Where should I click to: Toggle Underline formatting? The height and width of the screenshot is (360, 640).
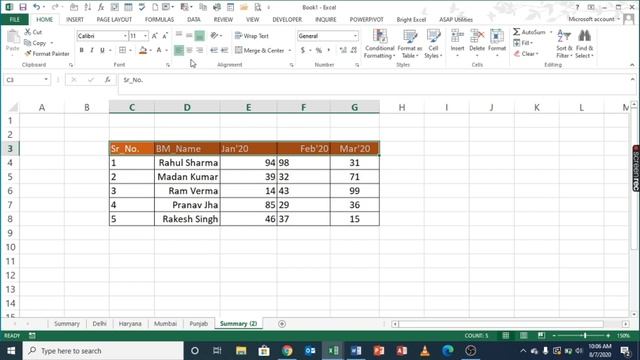102,50
